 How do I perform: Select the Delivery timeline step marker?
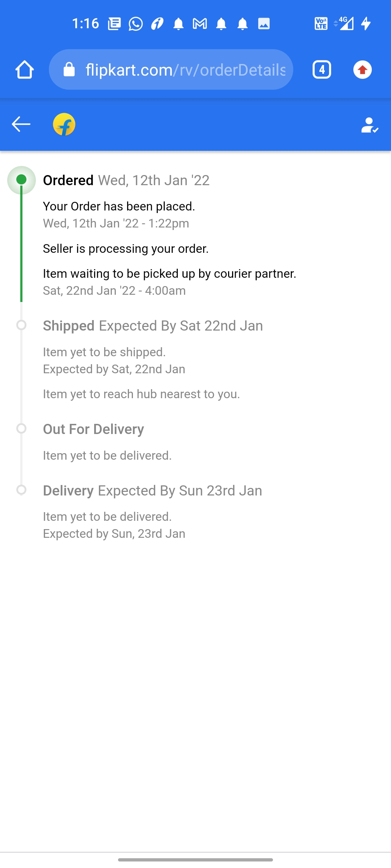[x=21, y=490]
